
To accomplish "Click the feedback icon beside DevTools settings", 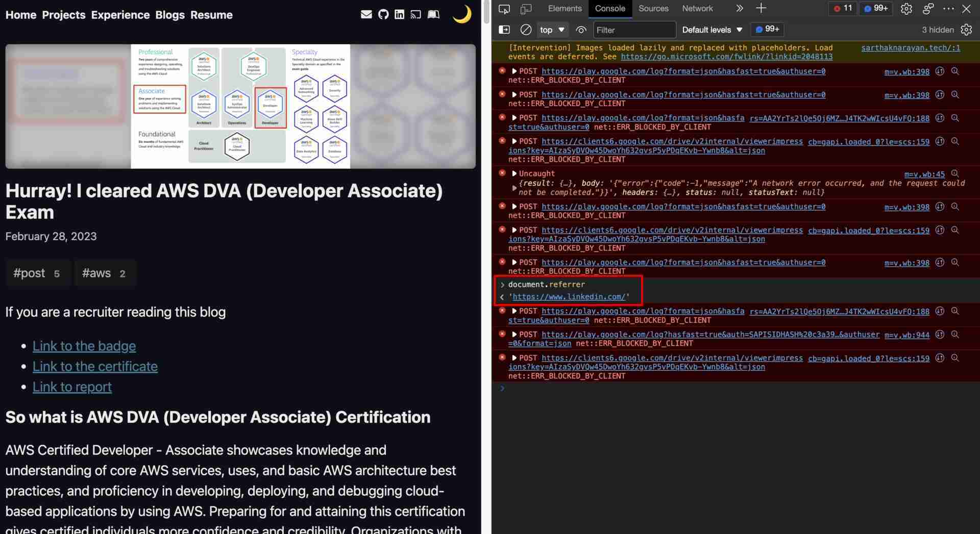I will pyautogui.click(x=928, y=9).
